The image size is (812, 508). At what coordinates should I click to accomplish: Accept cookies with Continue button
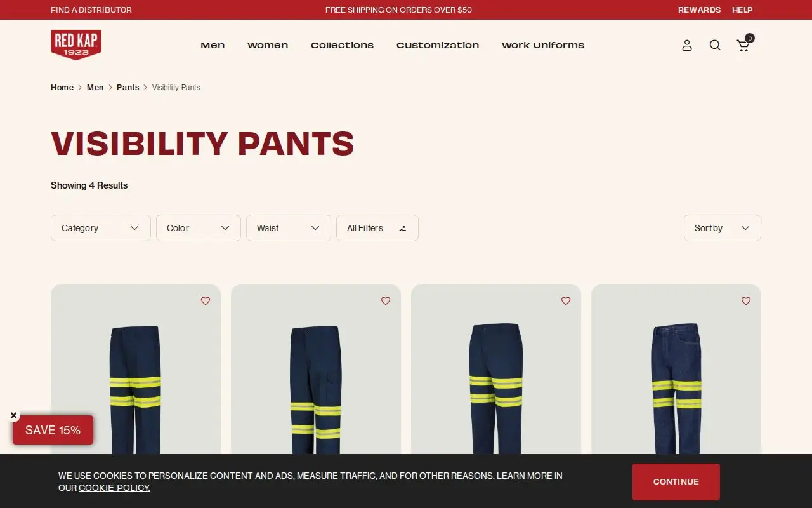tap(676, 482)
